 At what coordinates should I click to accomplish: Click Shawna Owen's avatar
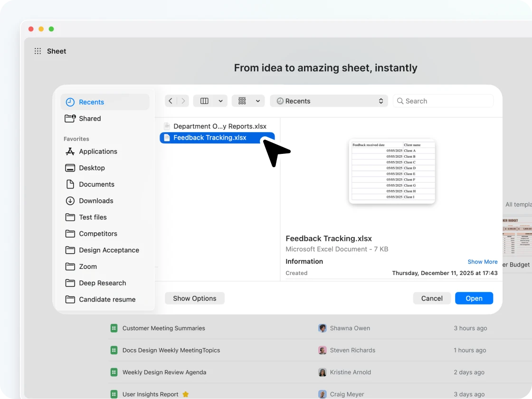[323, 328]
